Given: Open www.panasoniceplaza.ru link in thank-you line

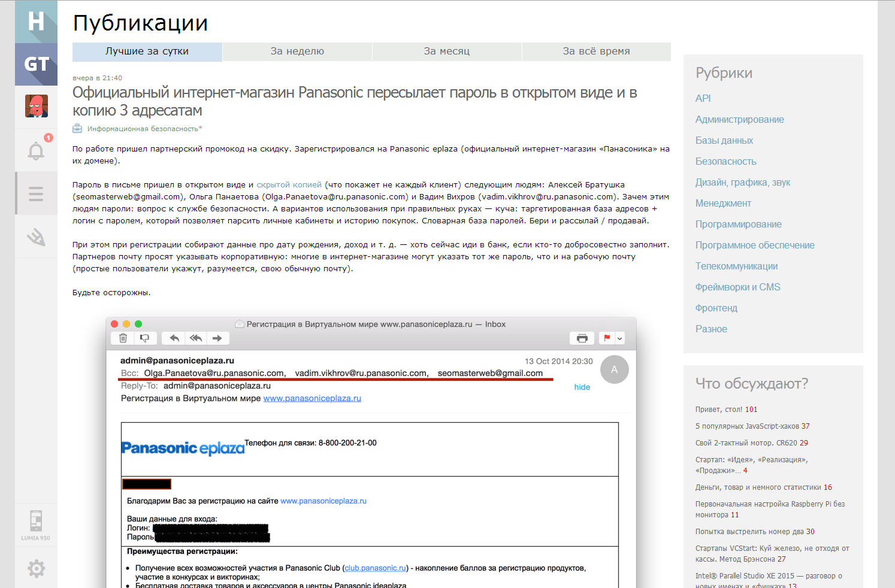Looking at the screenshot, I should [x=323, y=501].
